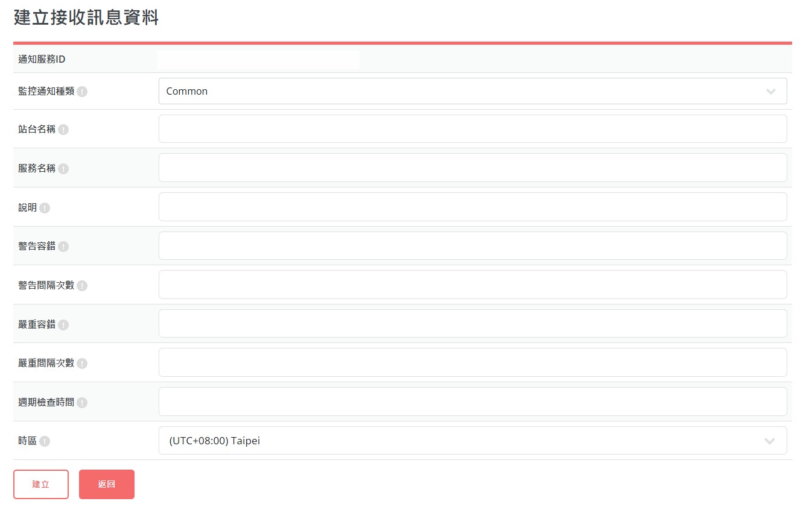Click into the 嚴重間隔次數 input box
This screenshot has width=812, height=510.
pos(472,362)
